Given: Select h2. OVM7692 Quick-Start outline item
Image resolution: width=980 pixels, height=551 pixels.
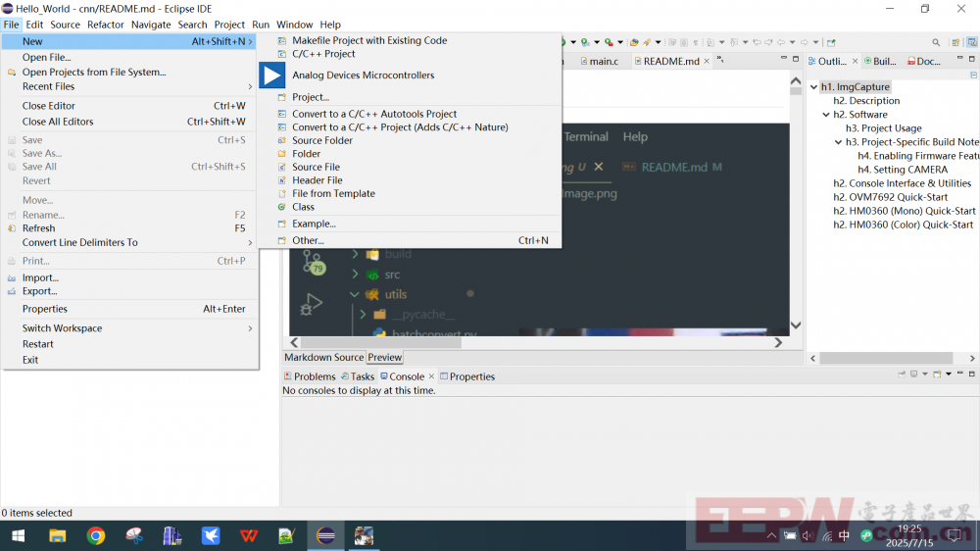Looking at the screenshot, I should coord(890,197).
